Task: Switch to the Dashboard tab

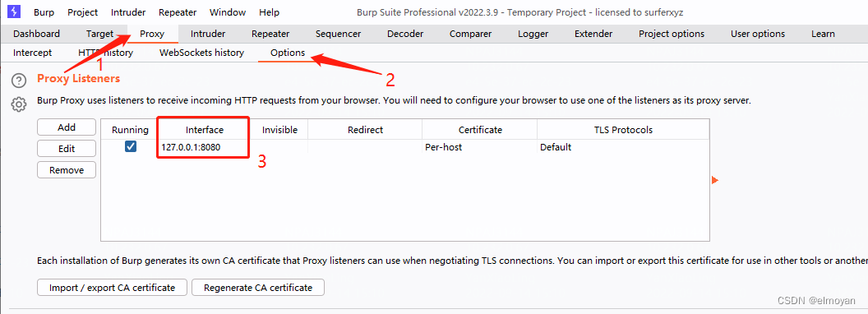Action: pyautogui.click(x=36, y=34)
